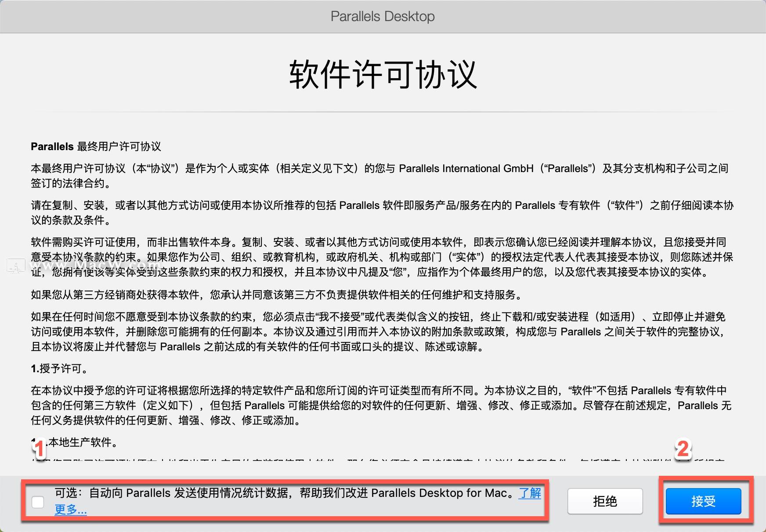Accept the agreement with 接受 button
766x532 pixels.
click(x=703, y=501)
